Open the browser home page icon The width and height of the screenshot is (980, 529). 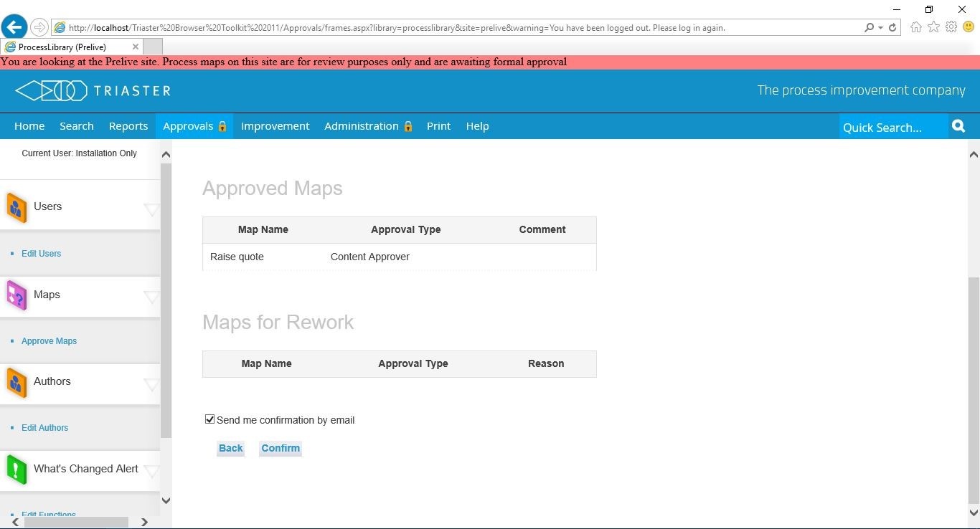(915, 27)
